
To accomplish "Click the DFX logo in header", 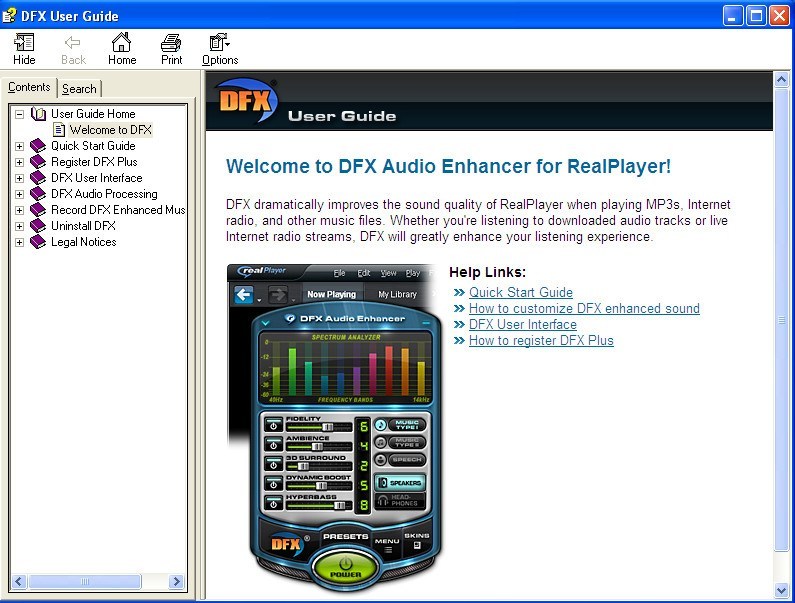I will [247, 100].
